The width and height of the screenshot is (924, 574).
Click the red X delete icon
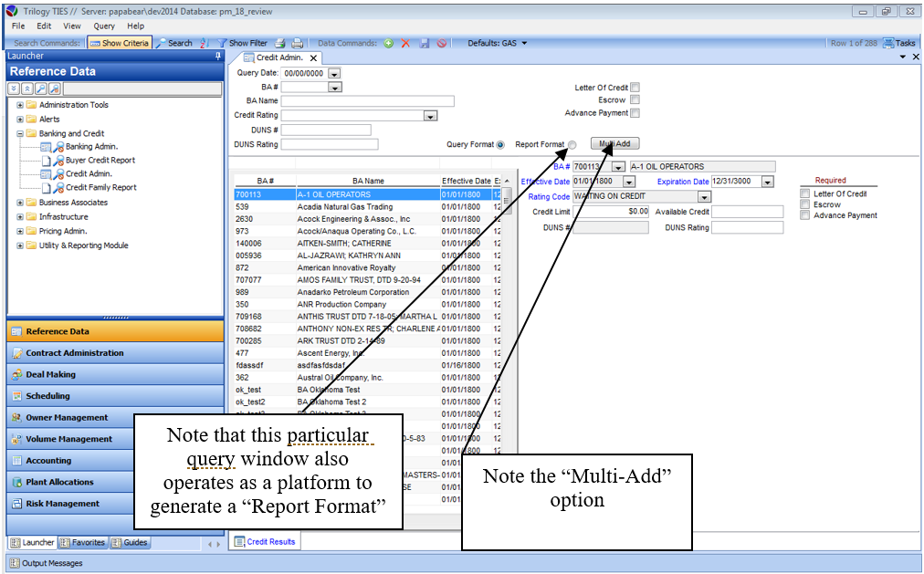[x=405, y=43]
